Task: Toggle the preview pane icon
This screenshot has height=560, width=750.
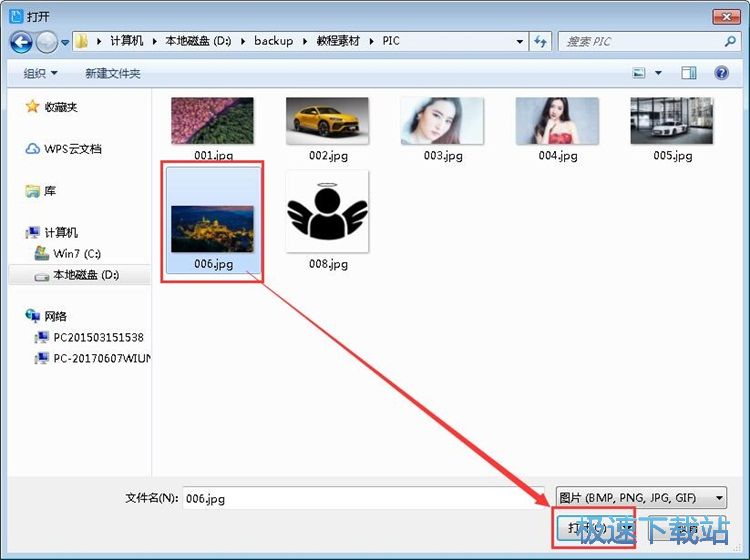Action: click(x=688, y=73)
